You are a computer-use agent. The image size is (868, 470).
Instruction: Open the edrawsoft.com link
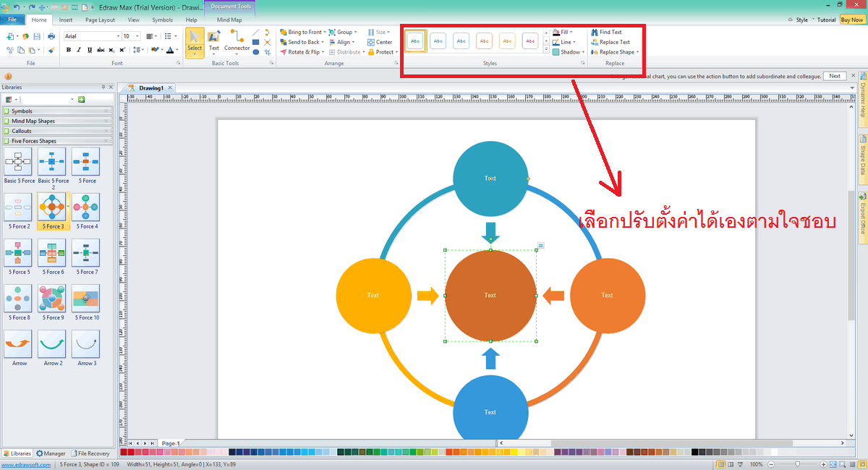(x=25, y=464)
